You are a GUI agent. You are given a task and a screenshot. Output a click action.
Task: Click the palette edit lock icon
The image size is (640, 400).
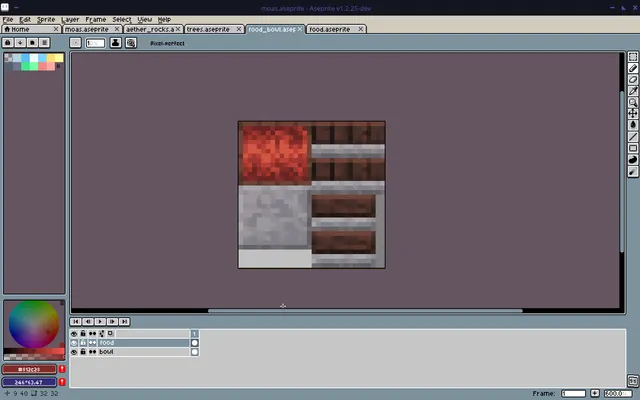pyautogui.click(x=8, y=42)
